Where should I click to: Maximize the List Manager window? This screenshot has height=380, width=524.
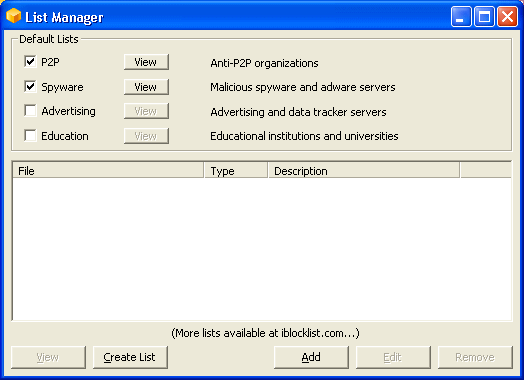[484, 16]
